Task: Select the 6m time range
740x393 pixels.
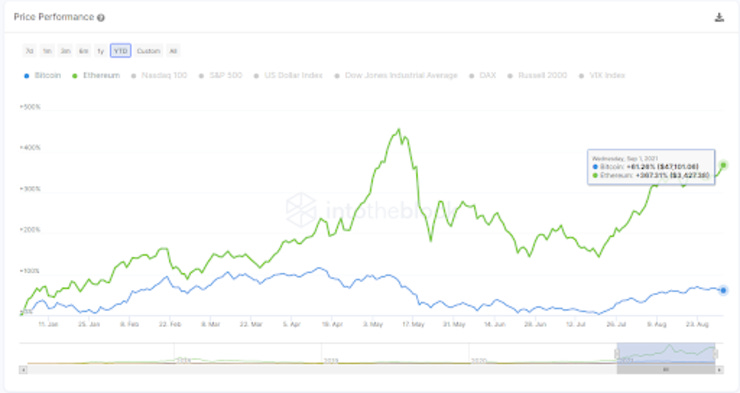Action: pyautogui.click(x=83, y=50)
